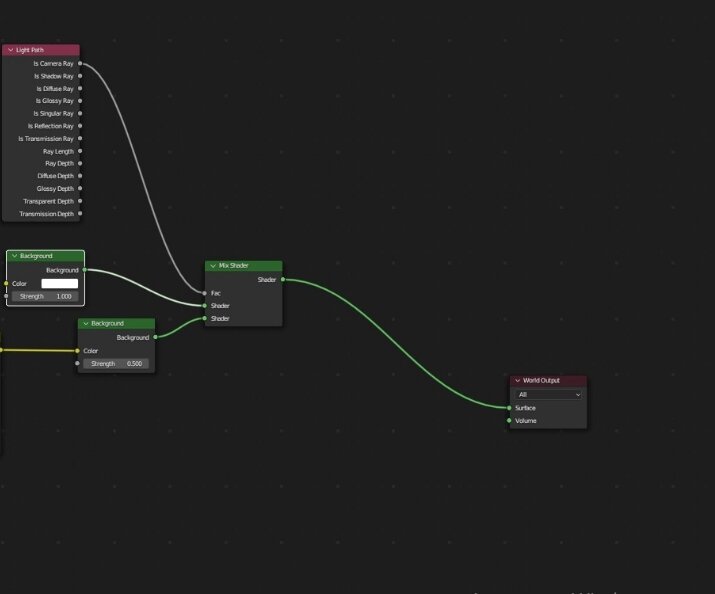Collapse the Background node with Strength 0.500
This screenshot has width=715, height=594.
point(86,323)
